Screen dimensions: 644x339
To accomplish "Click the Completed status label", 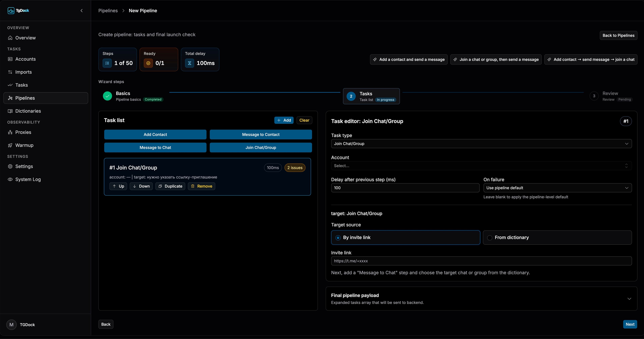I will (153, 99).
